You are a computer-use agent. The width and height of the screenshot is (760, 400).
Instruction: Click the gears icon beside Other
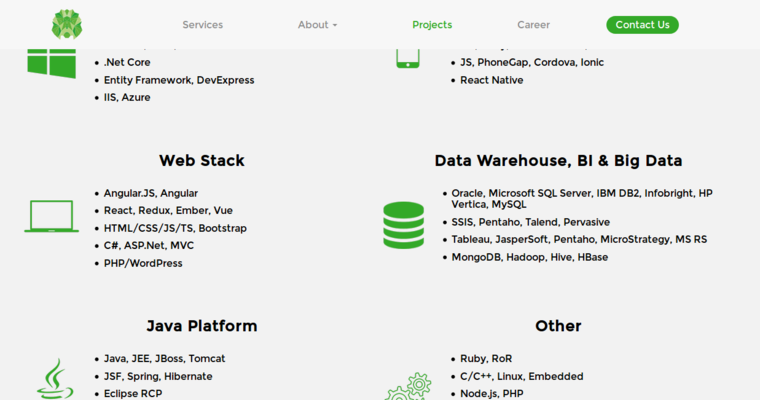[x=409, y=386]
